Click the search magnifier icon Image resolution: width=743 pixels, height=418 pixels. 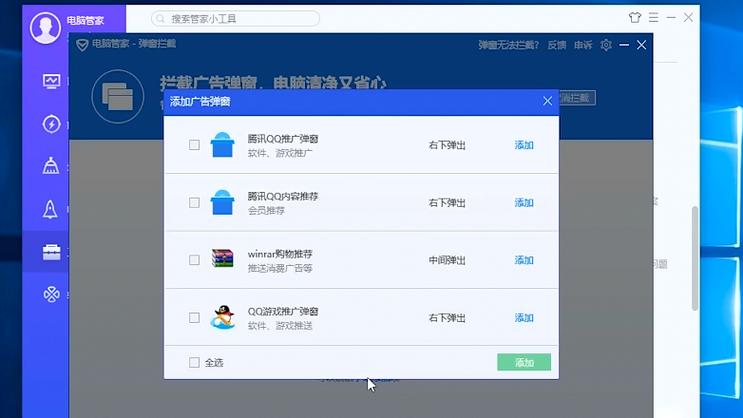160,19
